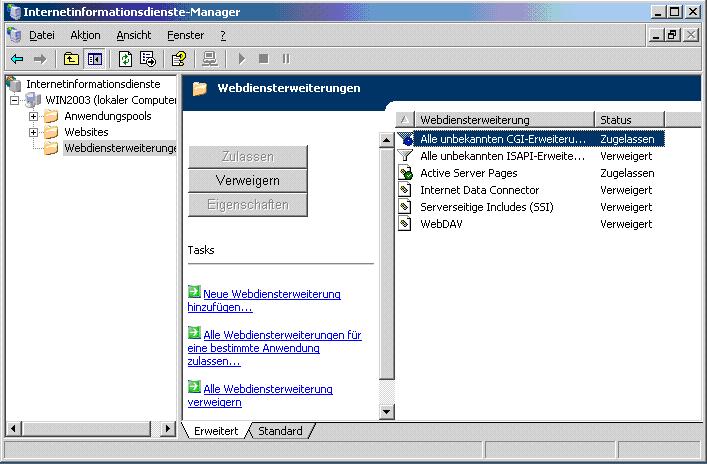Click the task pane scroll down arrow
This screenshot has height=464, width=707.
point(386,411)
